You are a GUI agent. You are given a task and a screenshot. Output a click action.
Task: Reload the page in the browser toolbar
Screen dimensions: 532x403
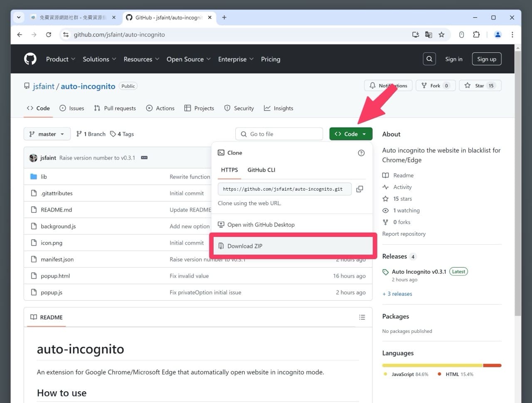[x=49, y=34]
